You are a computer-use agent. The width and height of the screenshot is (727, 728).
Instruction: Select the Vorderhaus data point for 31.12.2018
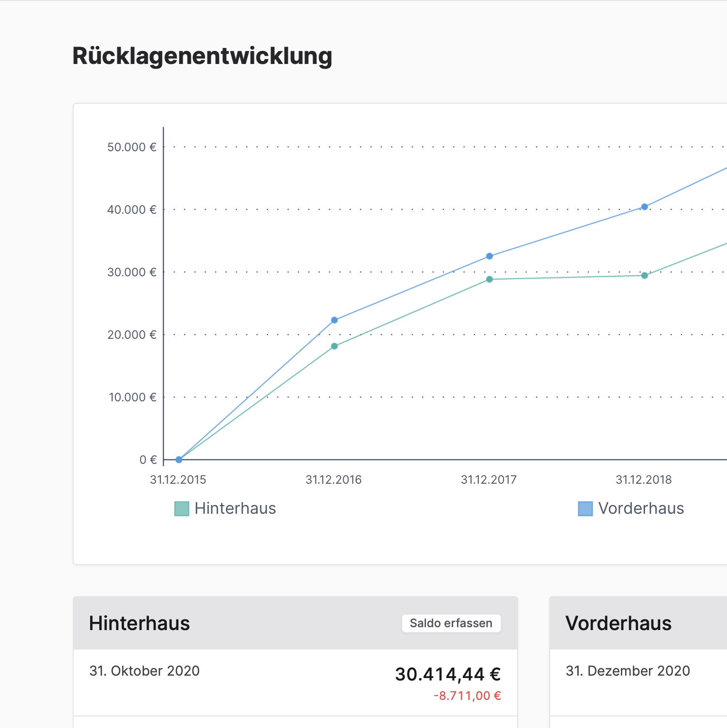pyautogui.click(x=645, y=207)
